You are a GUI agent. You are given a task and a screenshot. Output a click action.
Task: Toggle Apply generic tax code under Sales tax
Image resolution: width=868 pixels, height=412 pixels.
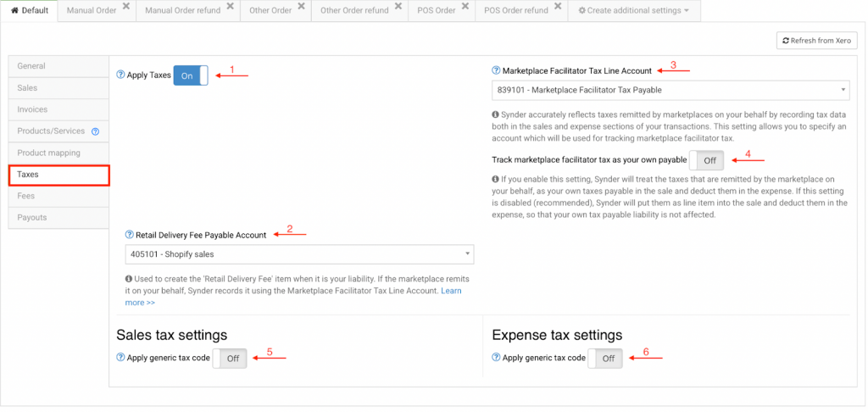[x=228, y=359]
